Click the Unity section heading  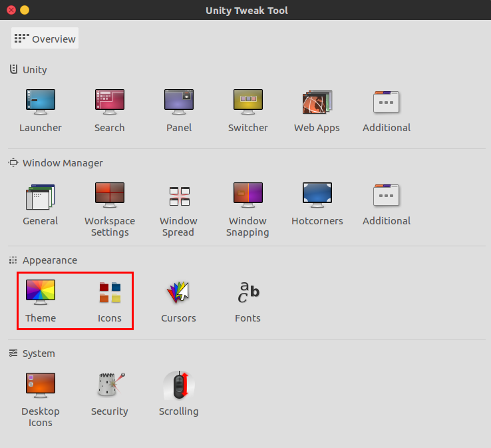click(x=35, y=69)
